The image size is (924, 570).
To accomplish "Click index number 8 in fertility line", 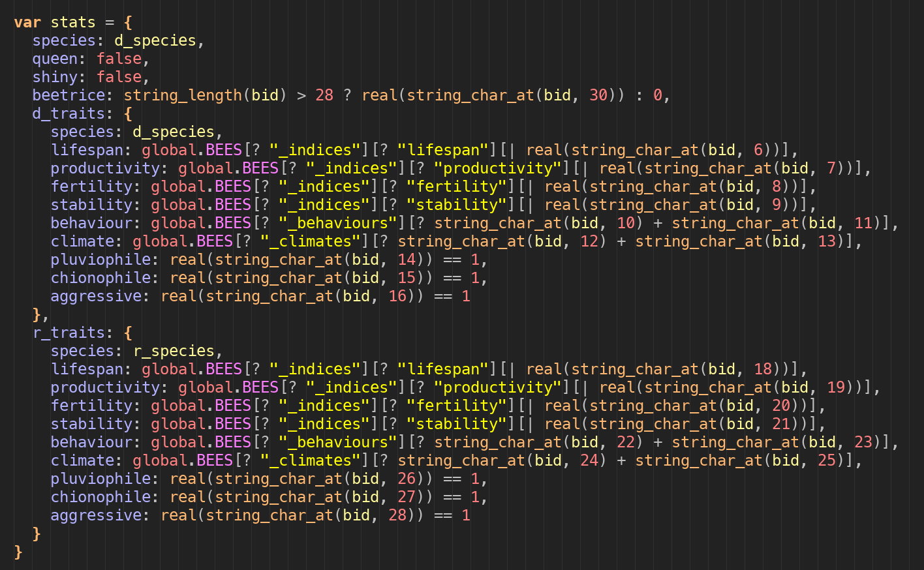I will coord(777,187).
